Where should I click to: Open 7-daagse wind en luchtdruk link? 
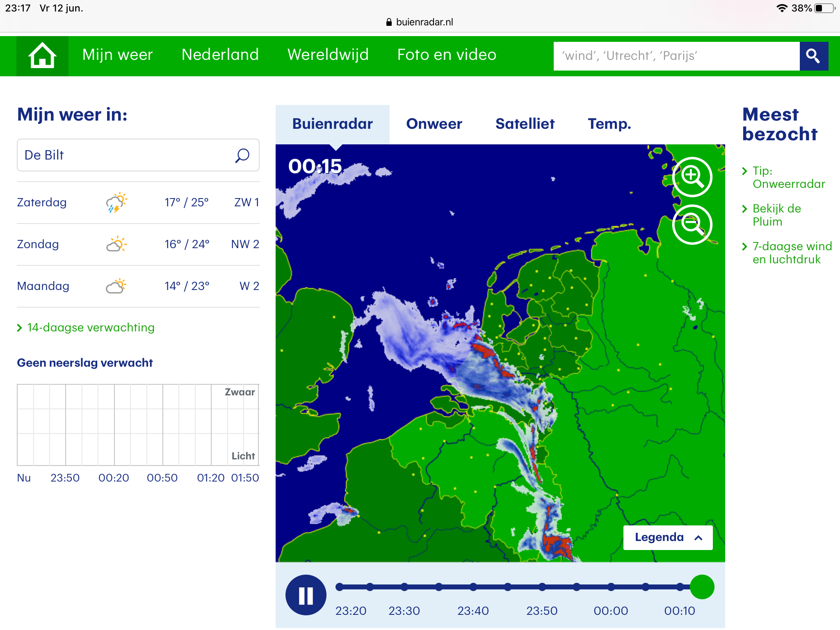[x=792, y=253]
